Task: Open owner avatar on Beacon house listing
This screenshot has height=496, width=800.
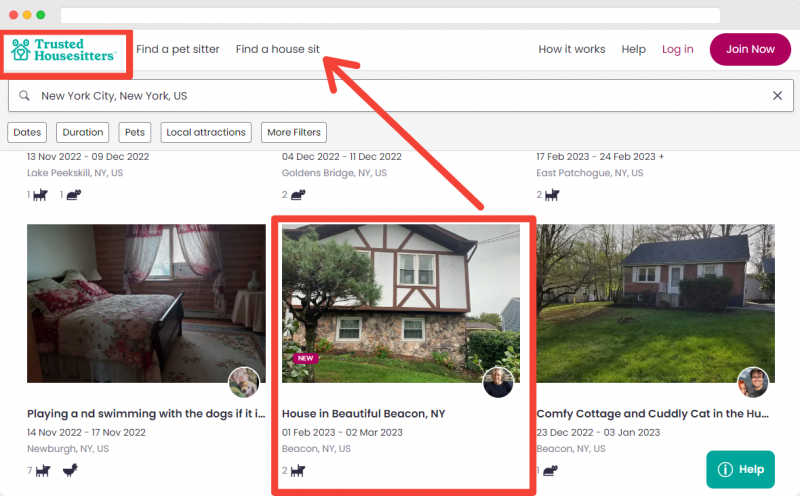Action: coord(498,382)
